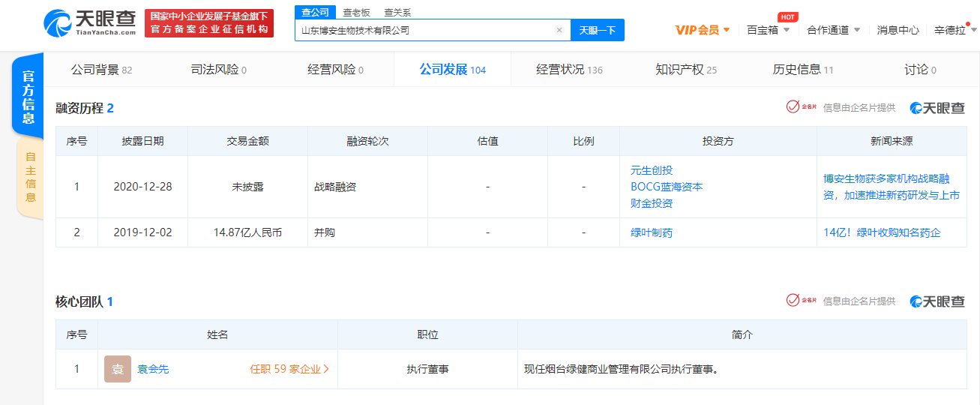Click the 投资方 column header

(x=718, y=141)
